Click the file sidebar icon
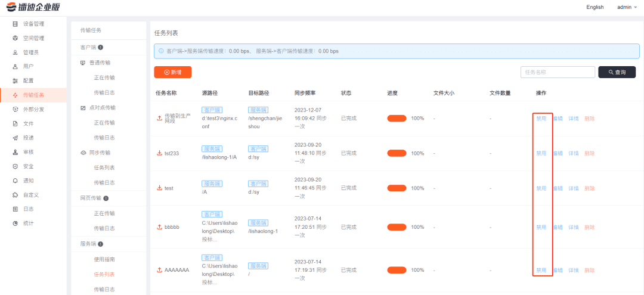The width and height of the screenshot is (644, 295). [x=16, y=123]
